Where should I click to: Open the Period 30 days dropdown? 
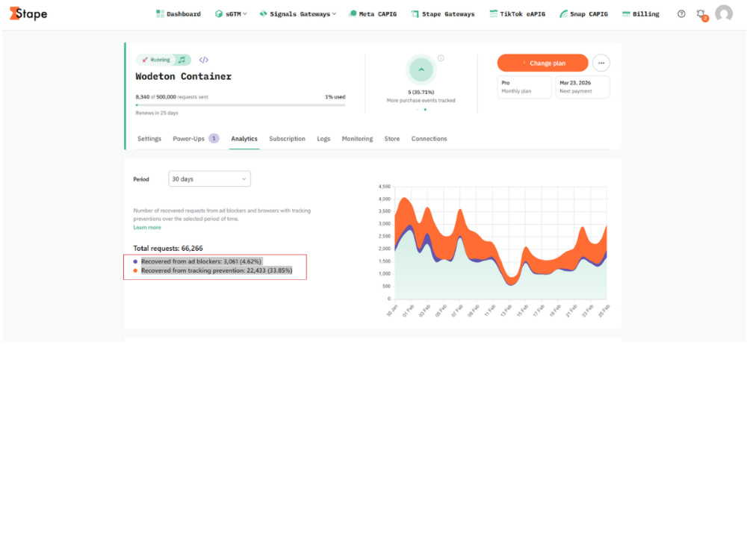tap(210, 179)
